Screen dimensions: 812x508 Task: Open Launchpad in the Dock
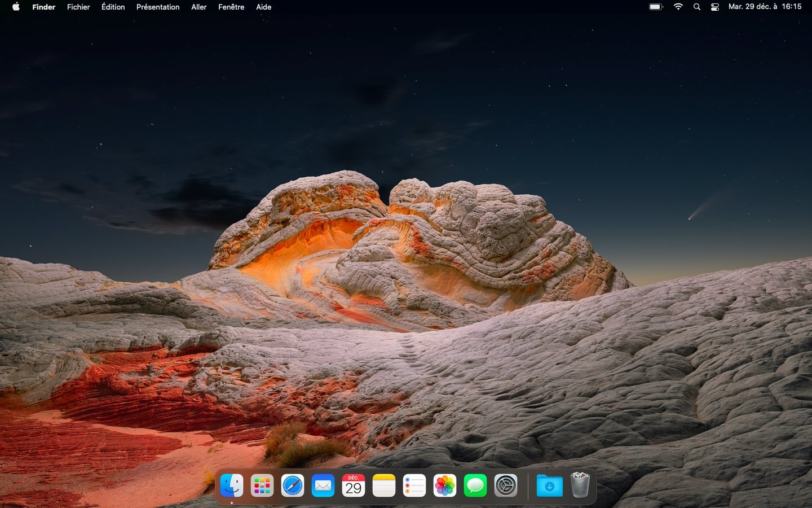click(262, 485)
